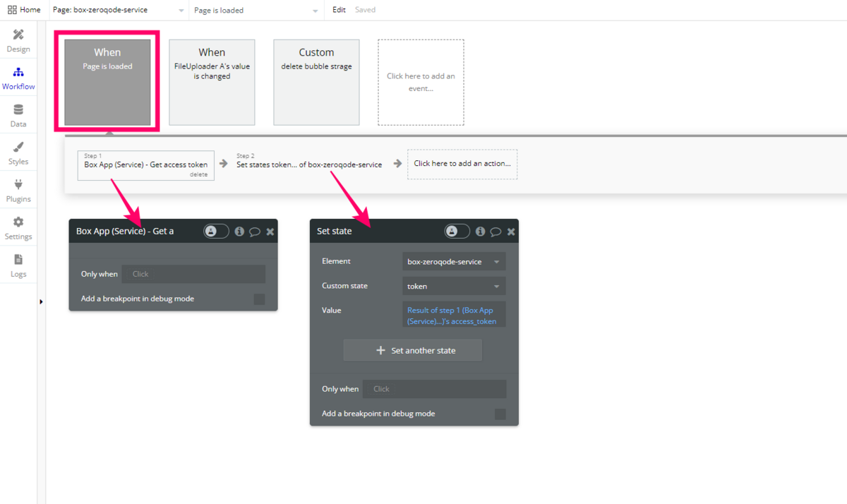Viewport: 847px width, 504px height.
Task: Delete Step 1 action via delete link
Action: (x=198, y=174)
